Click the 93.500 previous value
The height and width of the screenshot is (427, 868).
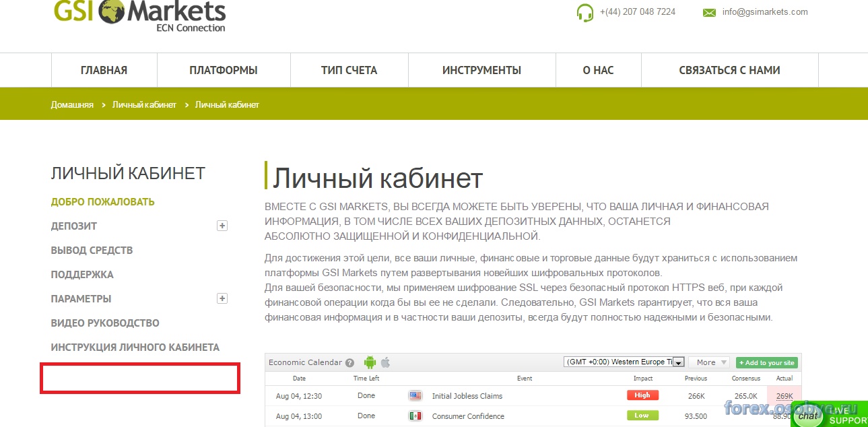pos(696,416)
